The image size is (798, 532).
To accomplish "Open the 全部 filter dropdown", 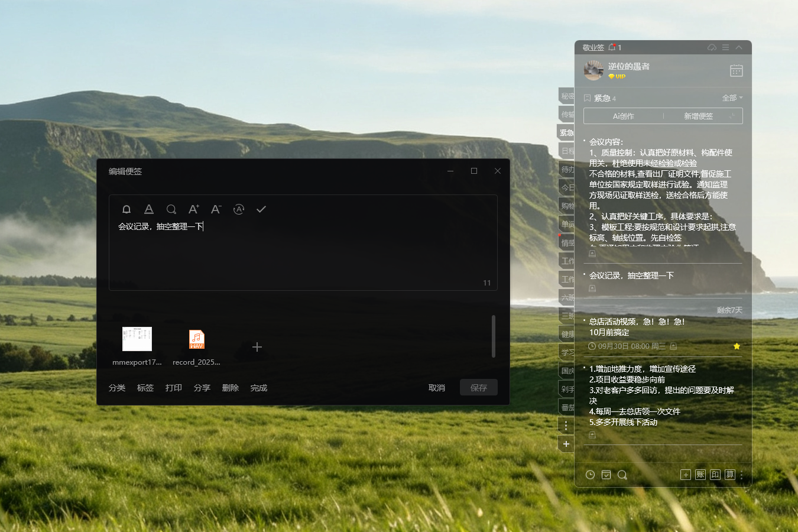I will pos(732,98).
